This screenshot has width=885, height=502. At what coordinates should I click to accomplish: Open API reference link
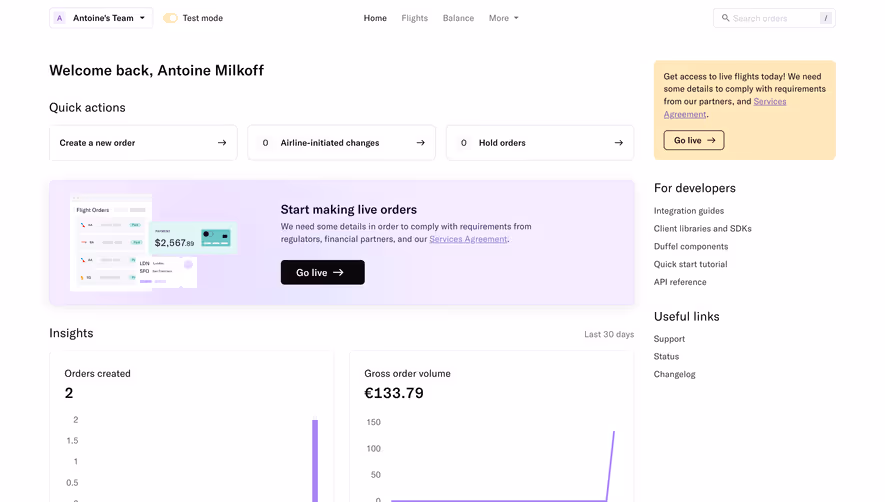click(x=680, y=282)
